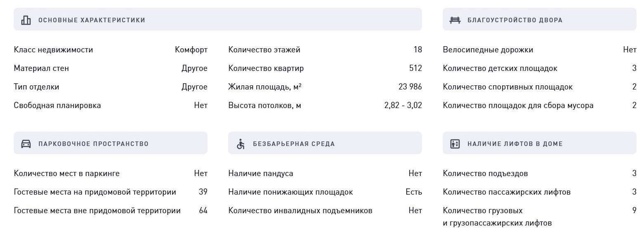Click the elevator icon for Наличие лифтов
Screen dimensions: 644x247
(455, 143)
